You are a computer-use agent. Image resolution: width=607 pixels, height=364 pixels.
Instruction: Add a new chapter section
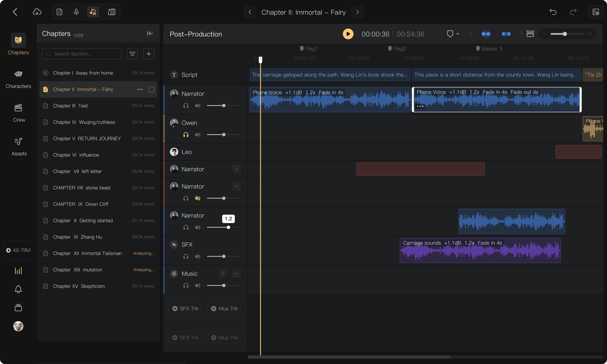click(149, 54)
